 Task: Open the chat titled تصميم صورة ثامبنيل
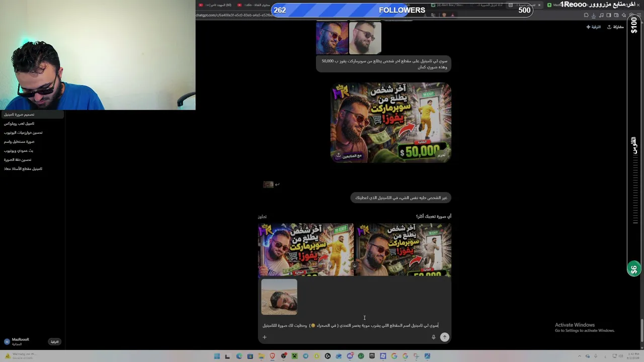coord(32,115)
